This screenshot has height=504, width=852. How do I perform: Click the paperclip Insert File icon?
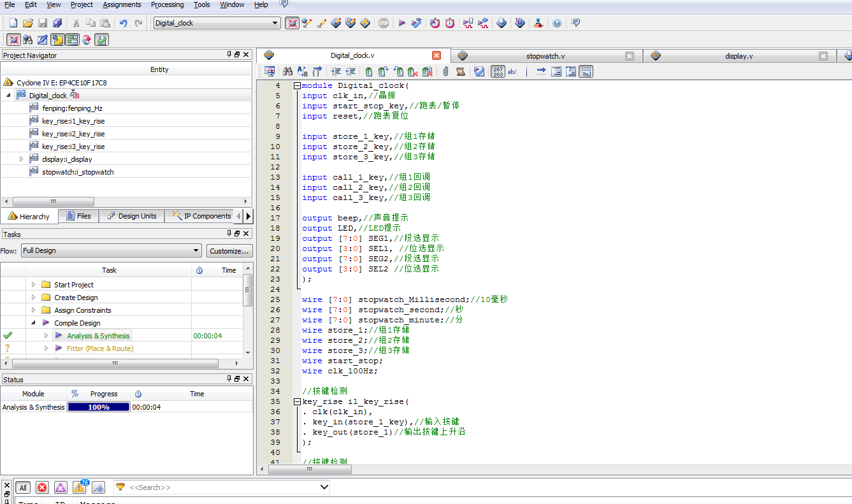click(445, 71)
